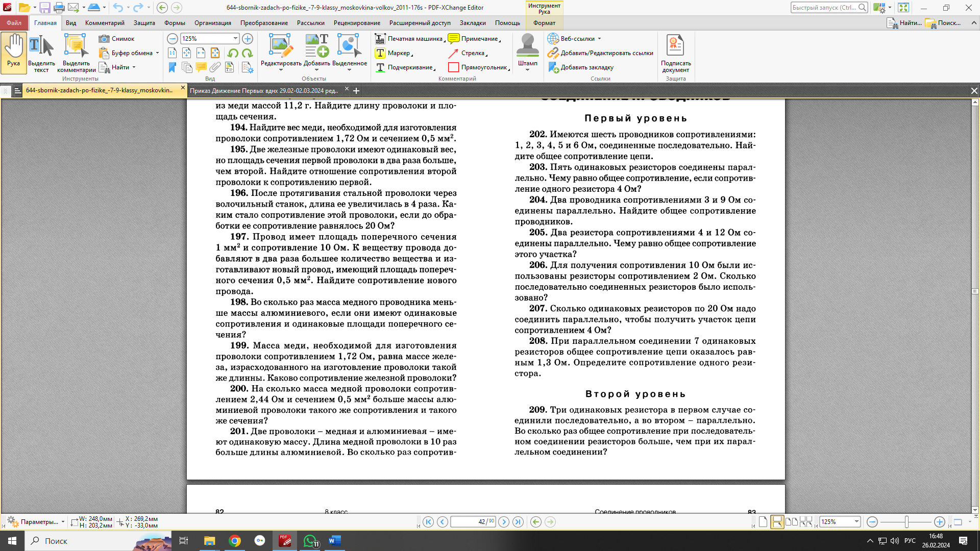Go to previous view green arrow

click(x=536, y=522)
